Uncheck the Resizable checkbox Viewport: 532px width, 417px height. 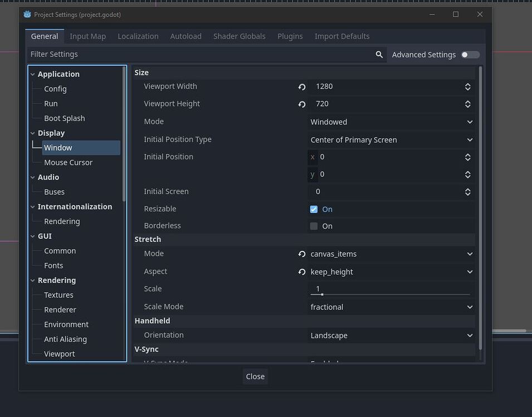click(314, 210)
